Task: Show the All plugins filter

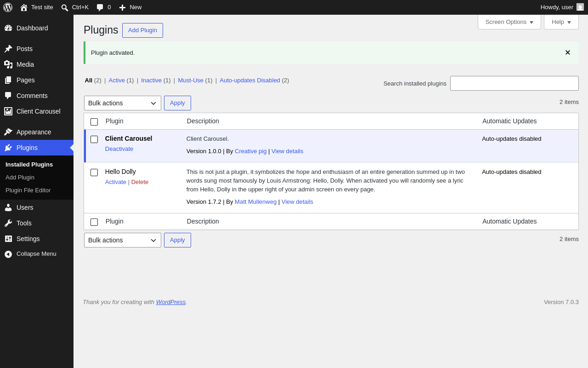Action: pyautogui.click(x=89, y=80)
